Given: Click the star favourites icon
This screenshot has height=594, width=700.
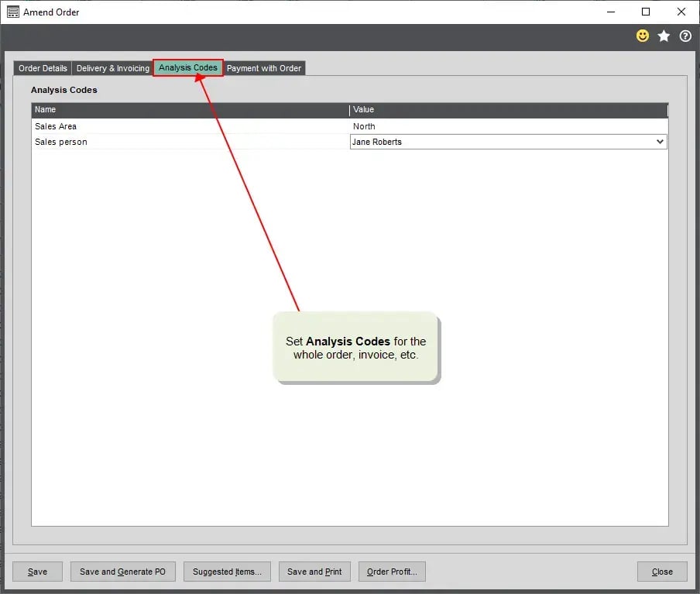Looking at the screenshot, I should (x=664, y=36).
